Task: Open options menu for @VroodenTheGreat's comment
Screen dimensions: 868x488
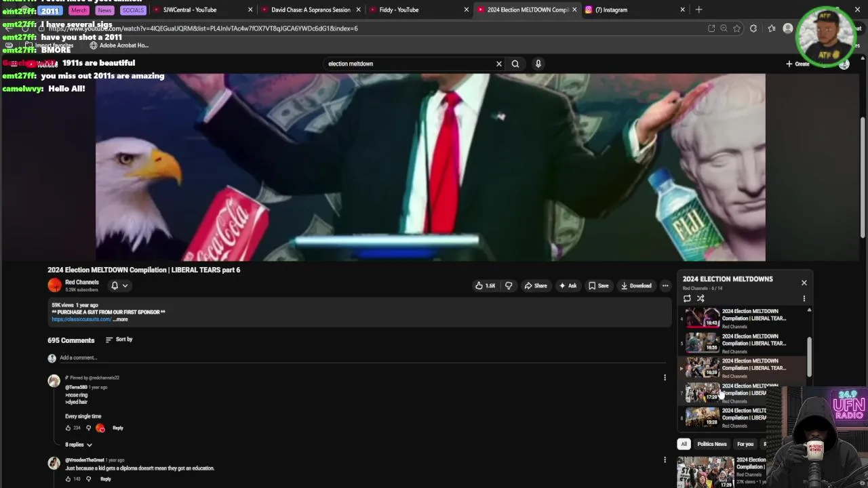Action: (665, 460)
